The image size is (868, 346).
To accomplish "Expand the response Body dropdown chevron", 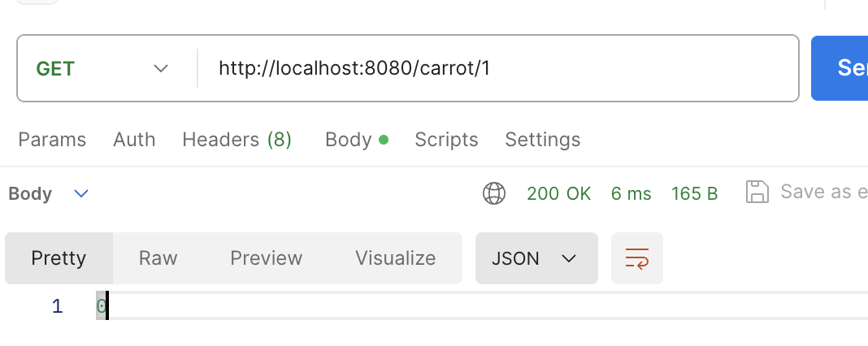I will pos(81,194).
